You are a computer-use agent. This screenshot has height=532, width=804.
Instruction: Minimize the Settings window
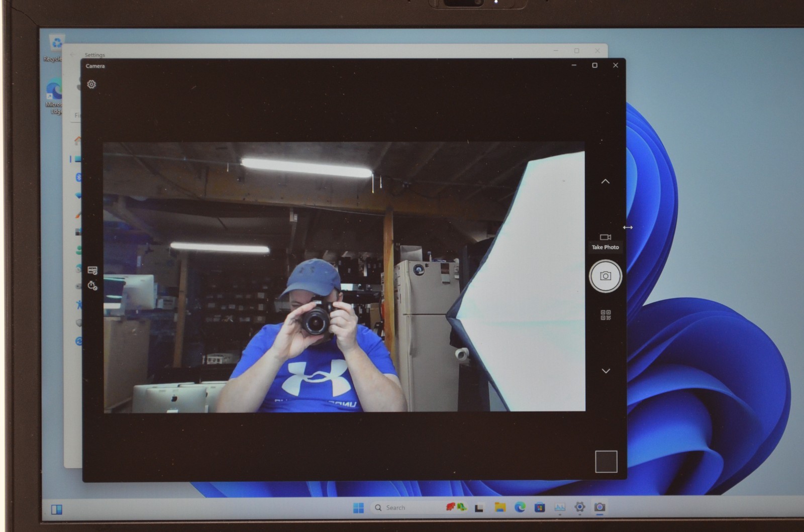click(556, 51)
